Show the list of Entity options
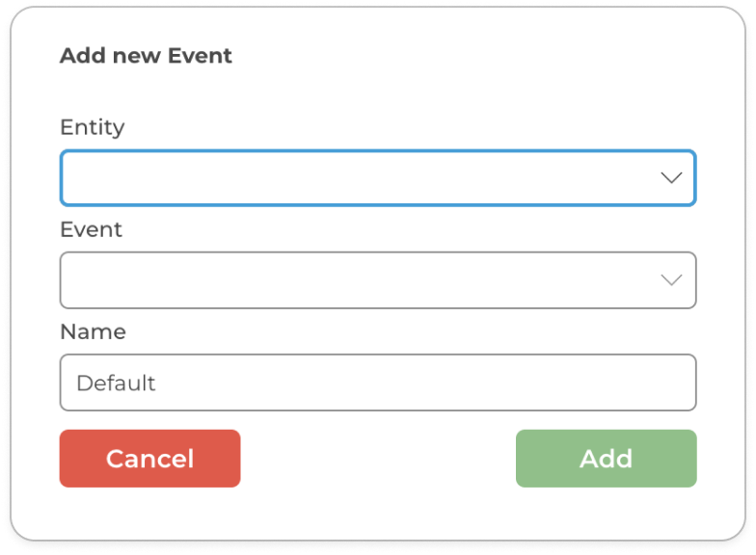The height and width of the screenshot is (555, 756). pos(377,178)
